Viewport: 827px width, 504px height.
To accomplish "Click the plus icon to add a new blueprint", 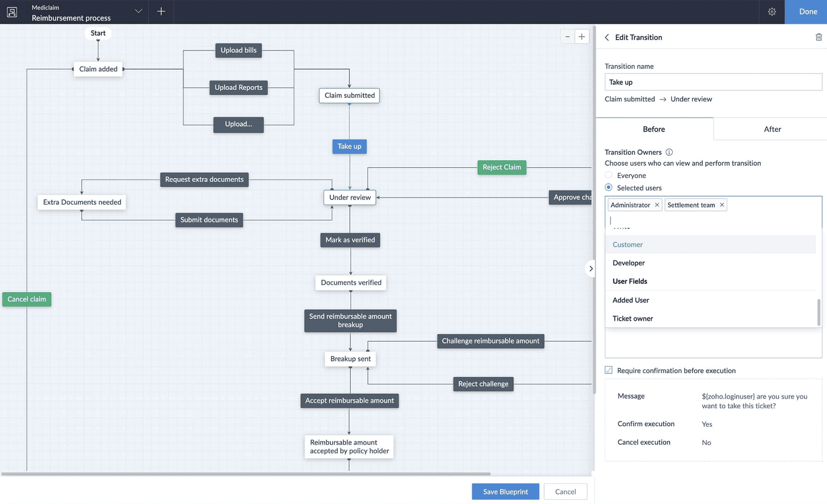I will coord(161,11).
